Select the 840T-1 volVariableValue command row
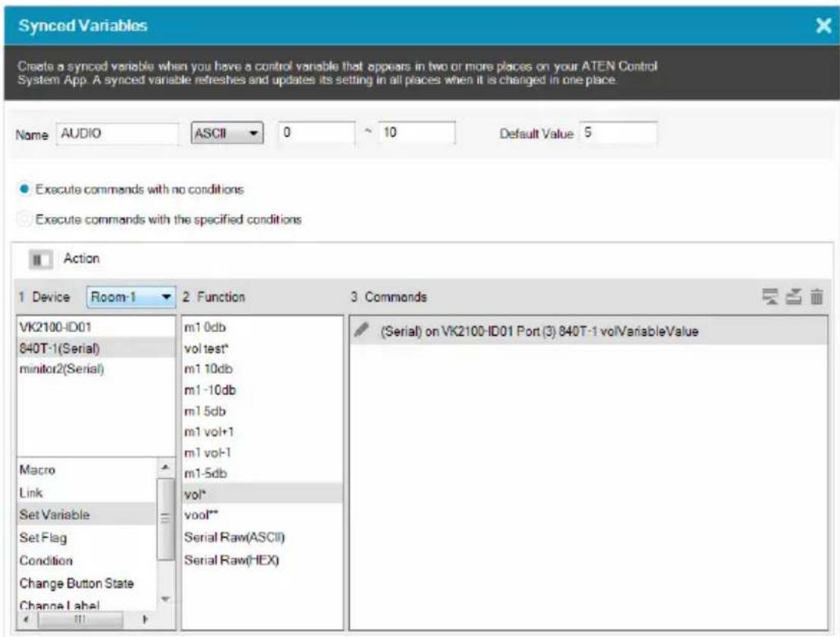 pos(588,331)
